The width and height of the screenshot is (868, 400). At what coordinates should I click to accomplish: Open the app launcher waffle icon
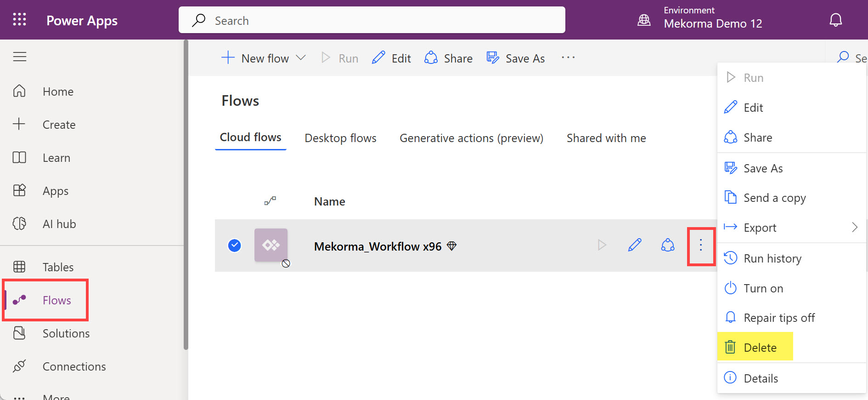point(19,19)
